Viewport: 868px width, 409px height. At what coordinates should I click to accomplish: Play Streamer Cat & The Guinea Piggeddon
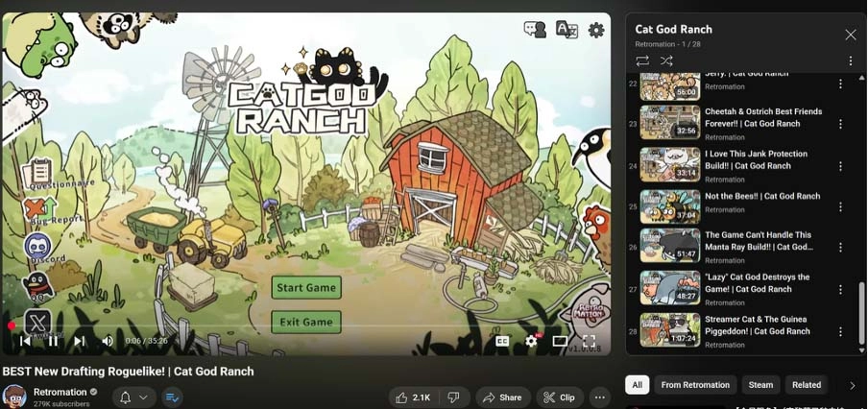point(758,325)
